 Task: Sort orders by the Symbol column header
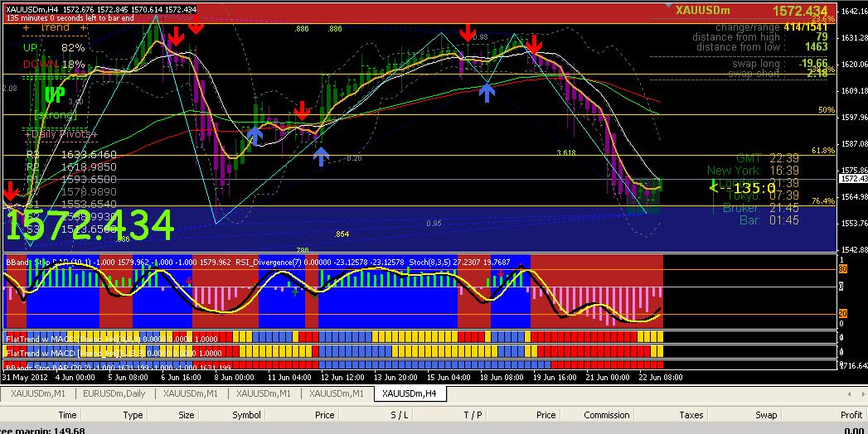tap(246, 415)
